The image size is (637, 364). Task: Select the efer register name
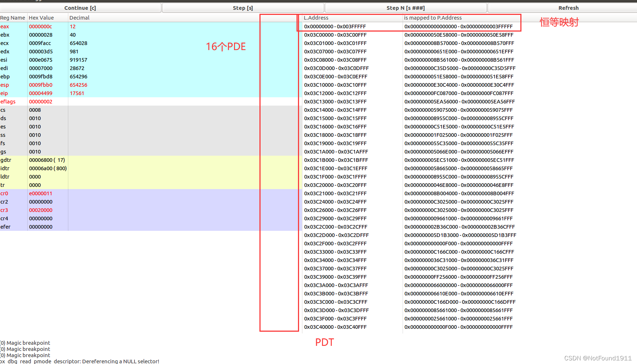tap(5, 227)
